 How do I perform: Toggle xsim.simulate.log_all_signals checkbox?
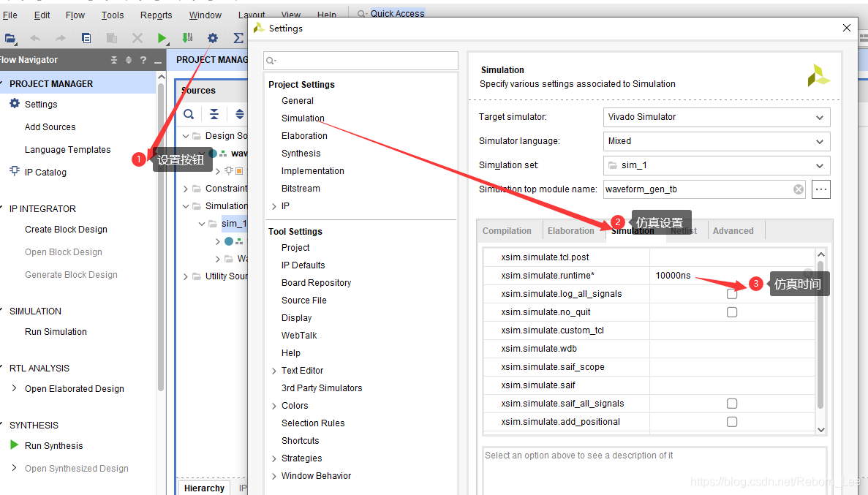point(732,294)
